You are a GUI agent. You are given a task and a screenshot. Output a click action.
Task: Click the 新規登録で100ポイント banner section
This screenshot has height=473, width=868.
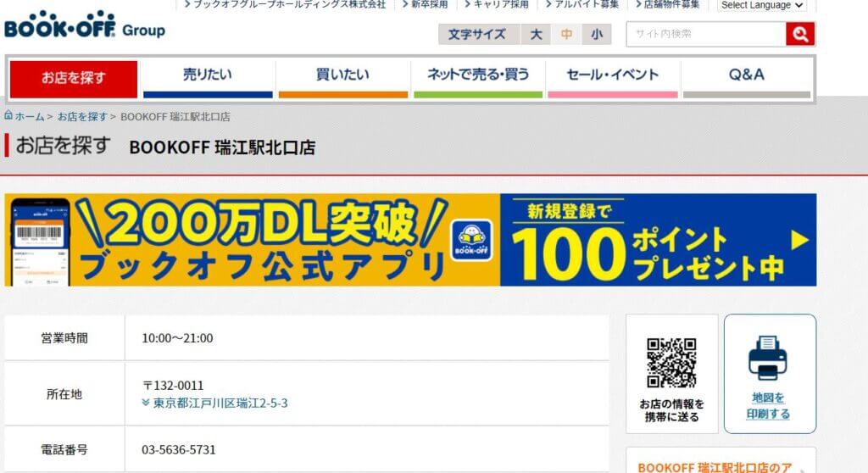658,240
